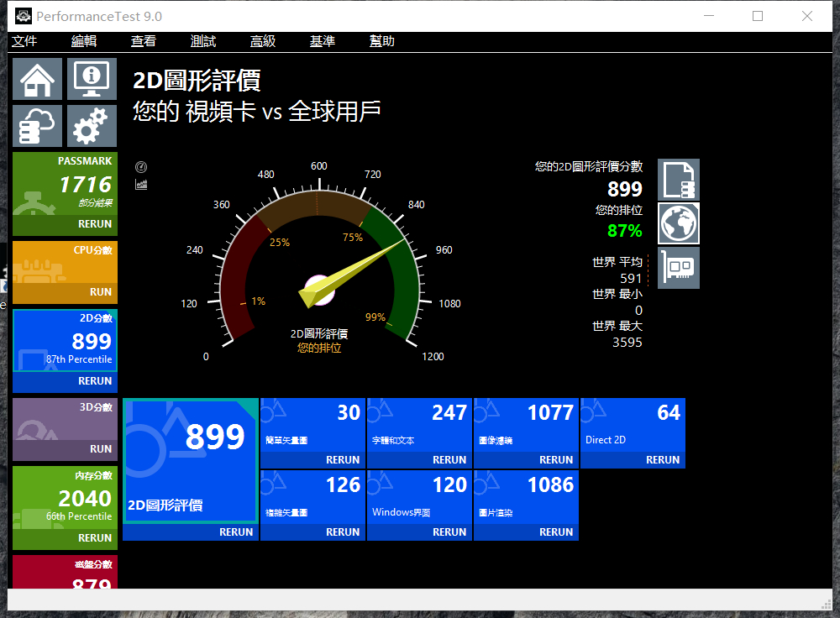Switch to the speedometer gauge view icon

point(141,167)
